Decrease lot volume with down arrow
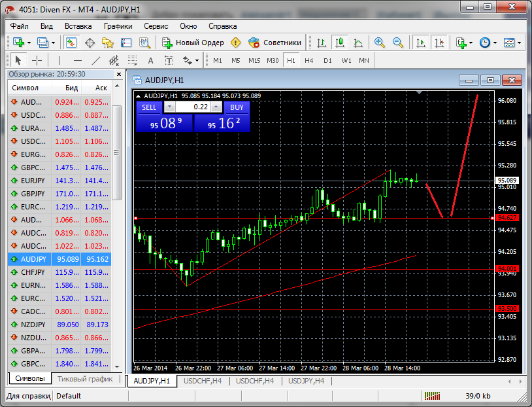The width and height of the screenshot is (532, 407). click(x=170, y=107)
